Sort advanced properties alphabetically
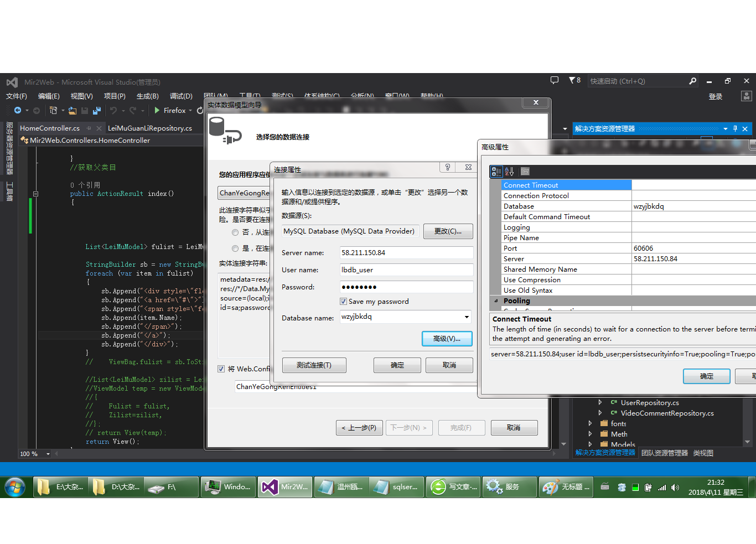This screenshot has height=544, width=756. coord(509,172)
